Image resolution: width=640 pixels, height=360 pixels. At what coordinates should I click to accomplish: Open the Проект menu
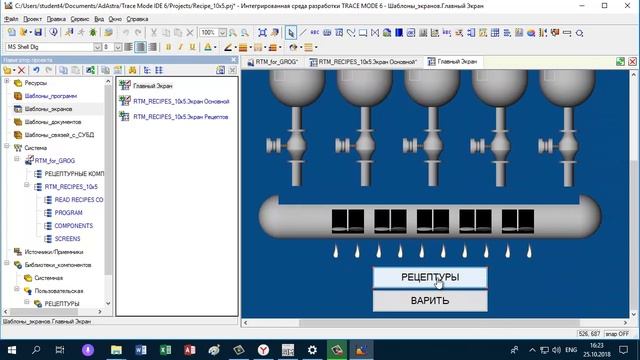[x=32, y=19]
